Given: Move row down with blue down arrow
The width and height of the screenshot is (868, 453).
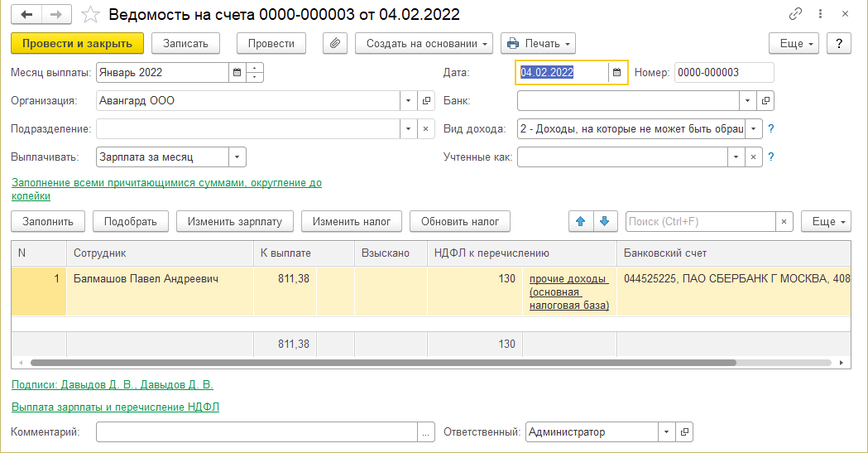Looking at the screenshot, I should (x=605, y=221).
